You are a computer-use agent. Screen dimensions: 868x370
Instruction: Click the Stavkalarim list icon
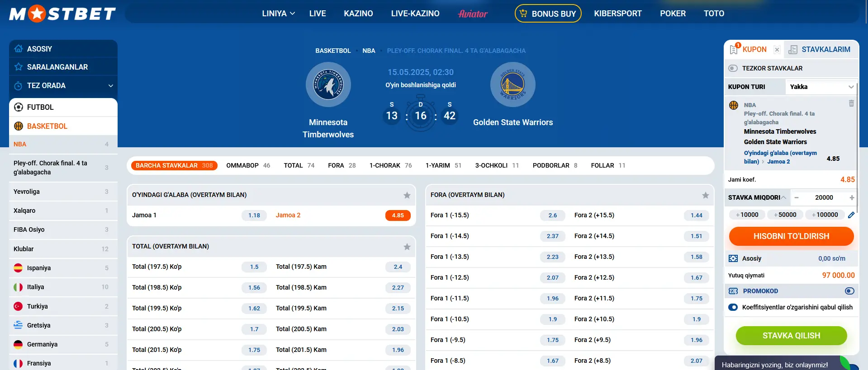793,50
